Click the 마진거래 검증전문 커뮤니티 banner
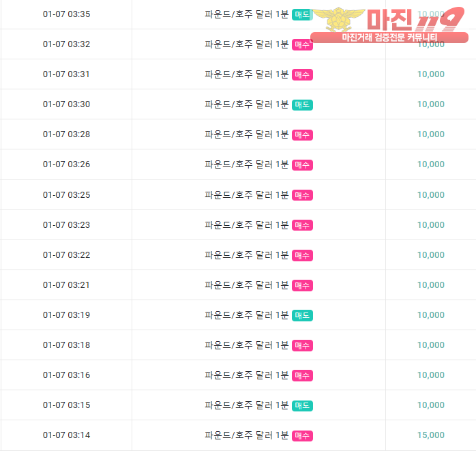This screenshot has width=476, height=451. [x=389, y=38]
